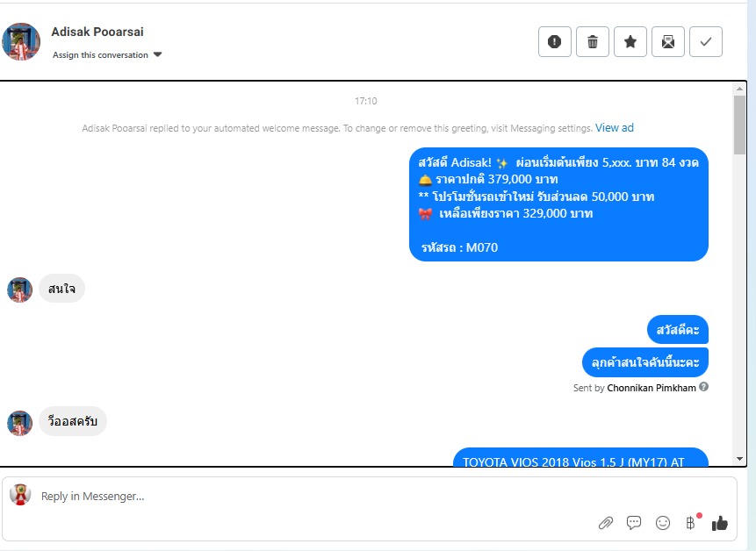Screen dimensions: 756x551
Task: Mark conversation as spam with exclamation icon
Action: point(554,42)
